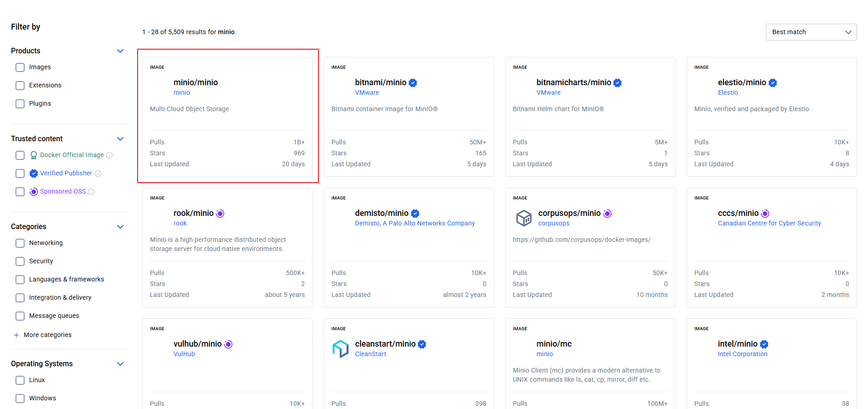This screenshot has height=409, width=868.
Task: Collapse the Trusted content section
Action: (120, 139)
